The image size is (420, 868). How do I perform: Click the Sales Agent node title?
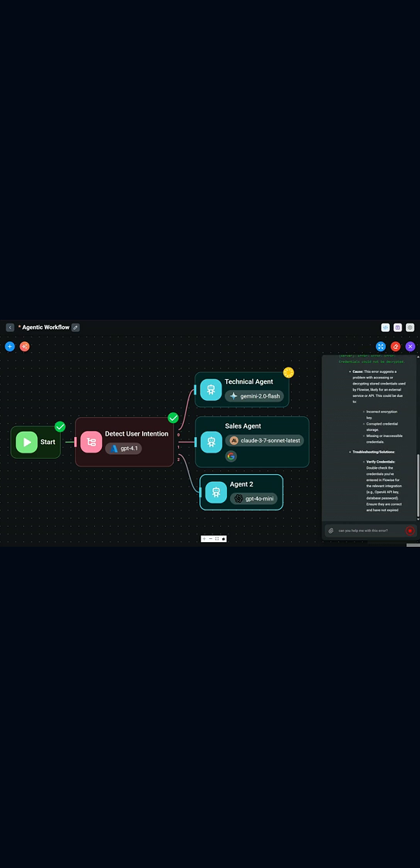tap(243, 426)
